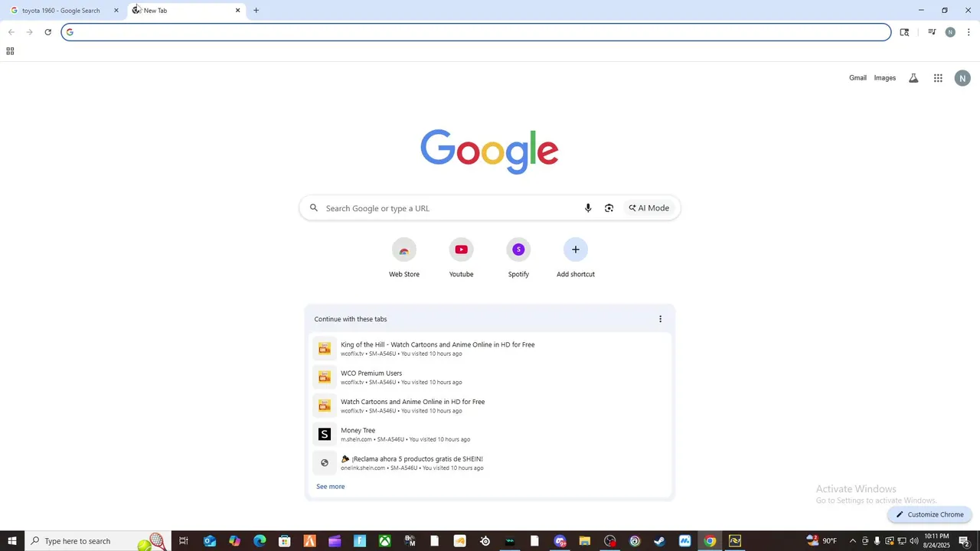Open the Money Tree tab suggestion
Viewport: 980px width, 551px height.
coord(490,435)
